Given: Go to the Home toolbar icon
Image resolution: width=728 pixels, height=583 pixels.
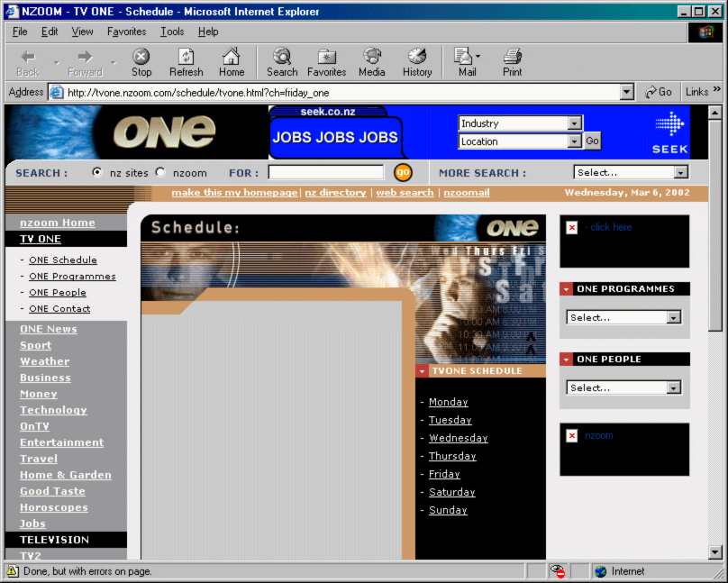Looking at the screenshot, I should click(232, 62).
